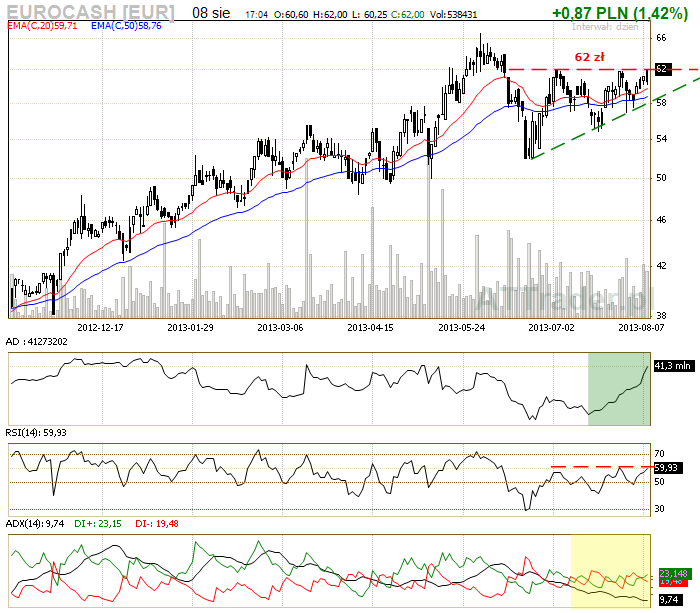This screenshot has height=613, width=700.
Task: Click the price change +0,87 PLN (1,42%)
Action: point(620,13)
